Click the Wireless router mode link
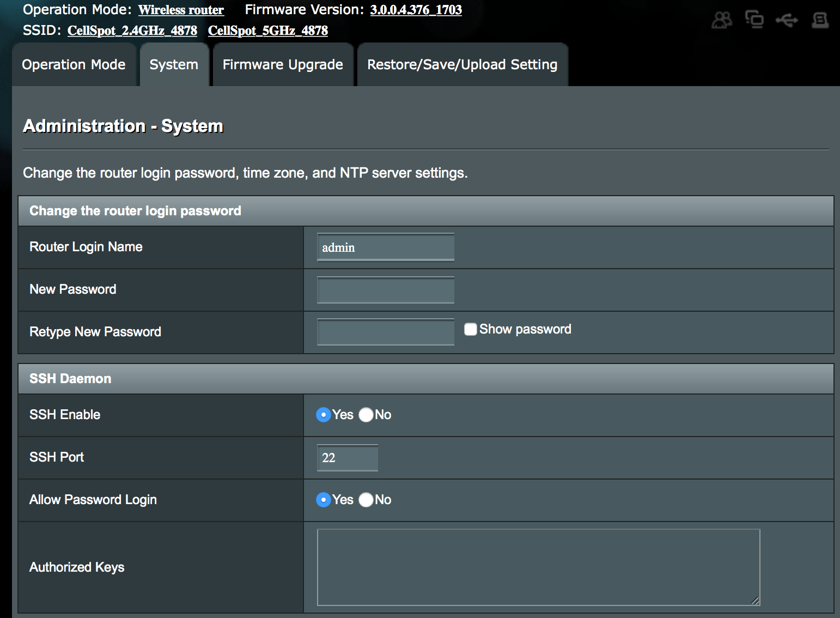 point(181,10)
